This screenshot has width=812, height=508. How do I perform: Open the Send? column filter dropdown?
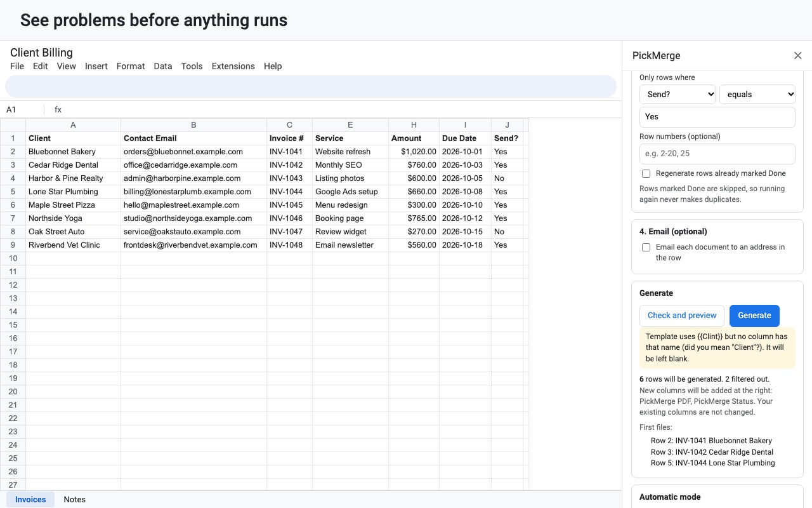[678, 94]
